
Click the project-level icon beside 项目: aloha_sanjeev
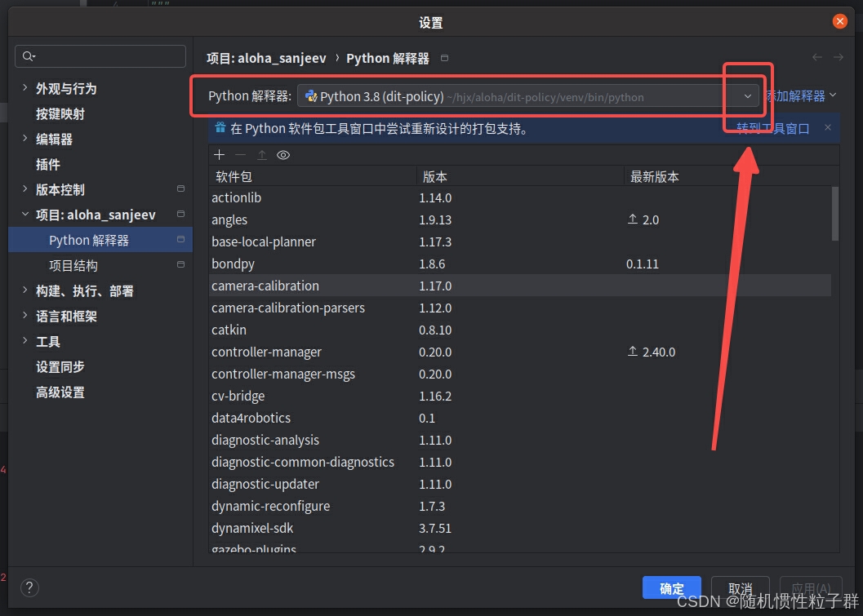(180, 214)
